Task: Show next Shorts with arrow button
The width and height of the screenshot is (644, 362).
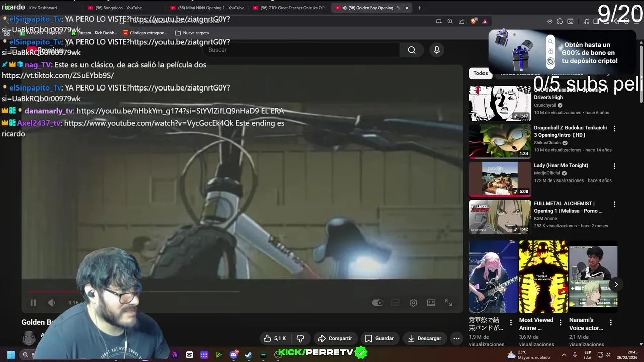Action: (616, 284)
